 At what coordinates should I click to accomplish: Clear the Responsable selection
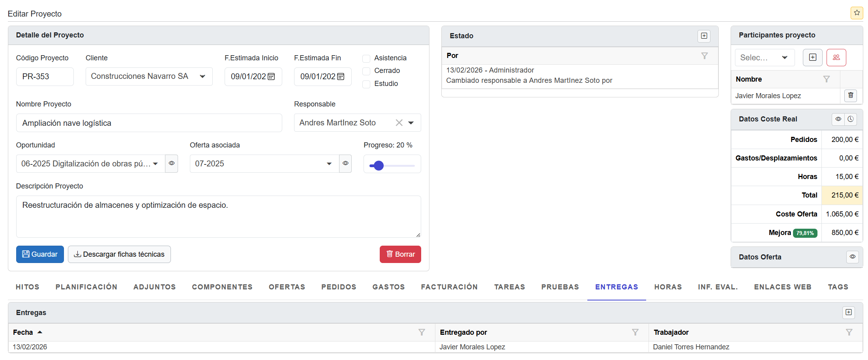click(399, 123)
